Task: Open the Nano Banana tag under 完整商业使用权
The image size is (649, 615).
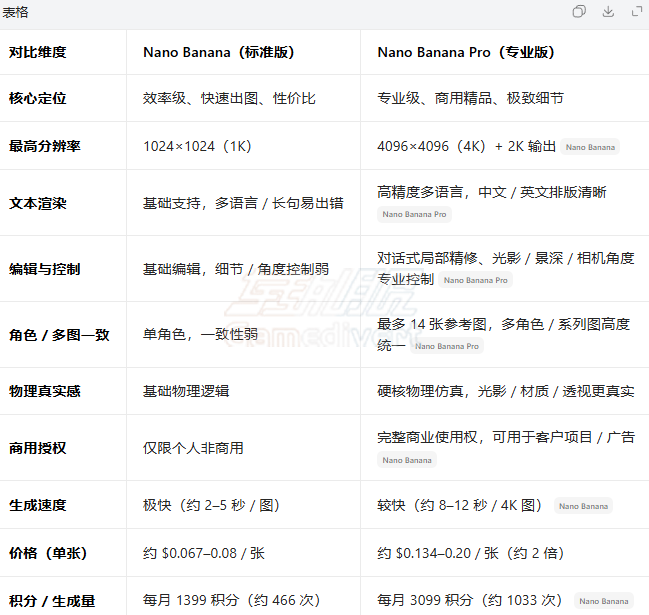Action: (407, 460)
